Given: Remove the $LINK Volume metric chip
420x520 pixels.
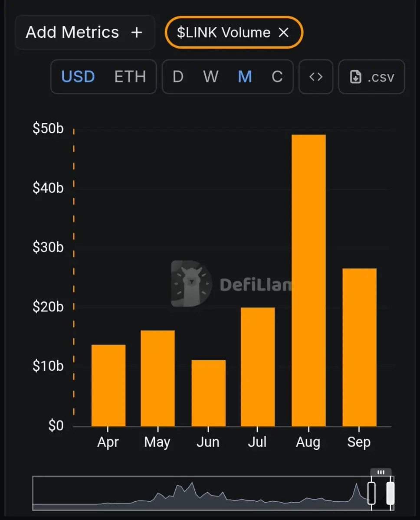Looking at the screenshot, I should coord(284,33).
